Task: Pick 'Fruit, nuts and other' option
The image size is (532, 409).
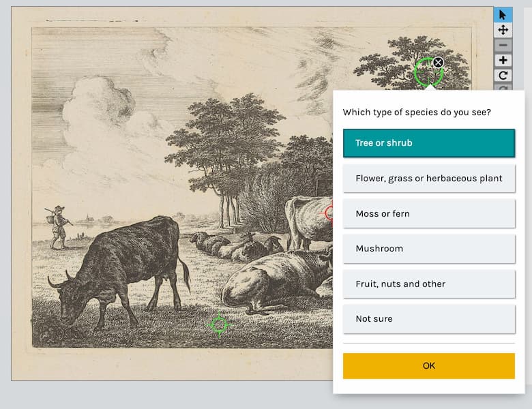Action: (x=428, y=284)
